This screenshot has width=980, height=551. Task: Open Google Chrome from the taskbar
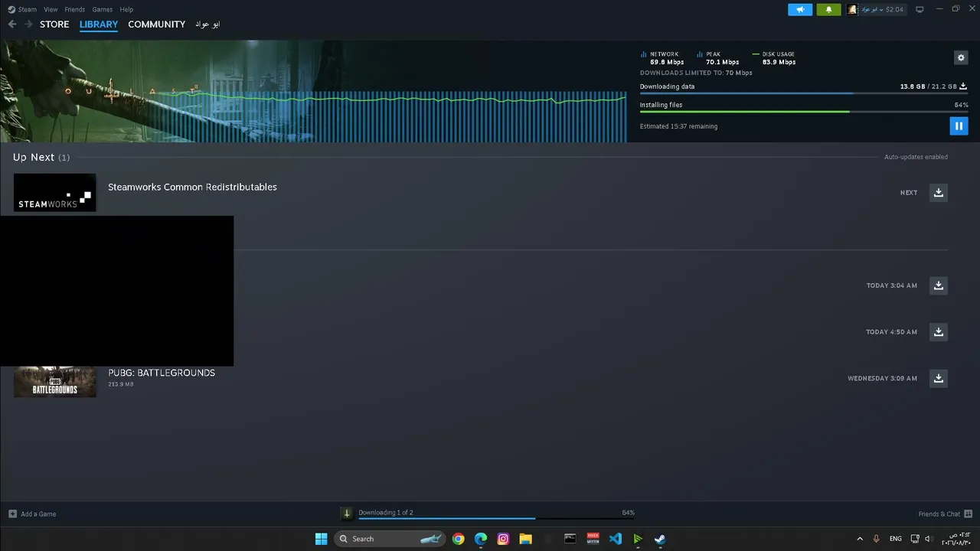point(458,539)
